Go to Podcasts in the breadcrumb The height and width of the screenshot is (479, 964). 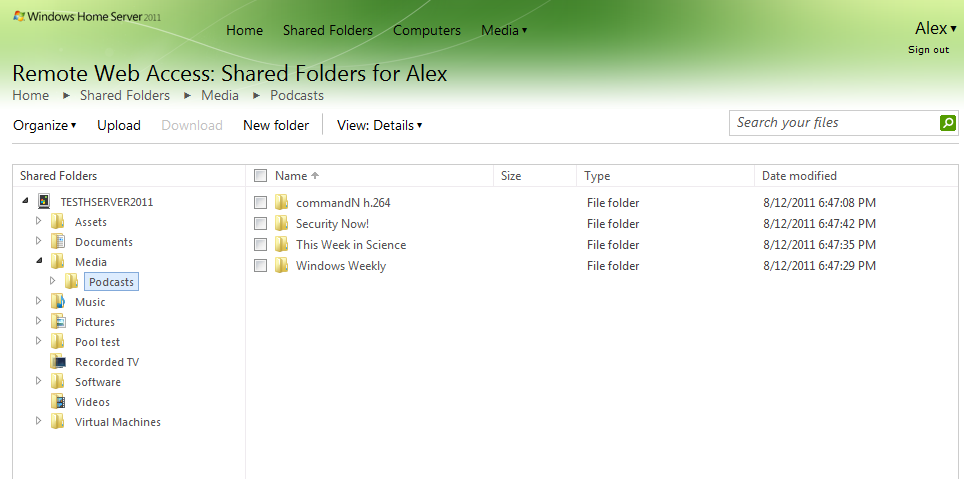[x=297, y=95]
